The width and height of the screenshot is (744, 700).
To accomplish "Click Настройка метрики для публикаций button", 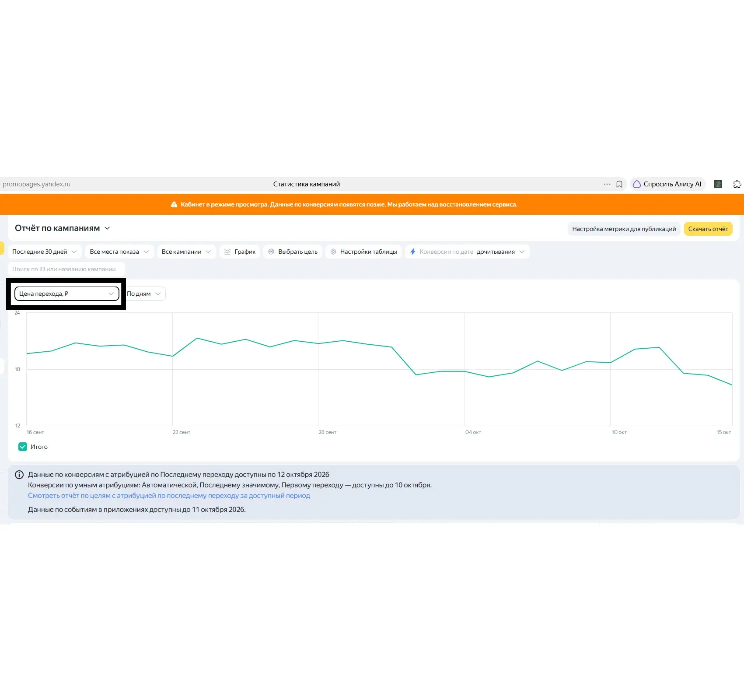I will (x=624, y=229).
